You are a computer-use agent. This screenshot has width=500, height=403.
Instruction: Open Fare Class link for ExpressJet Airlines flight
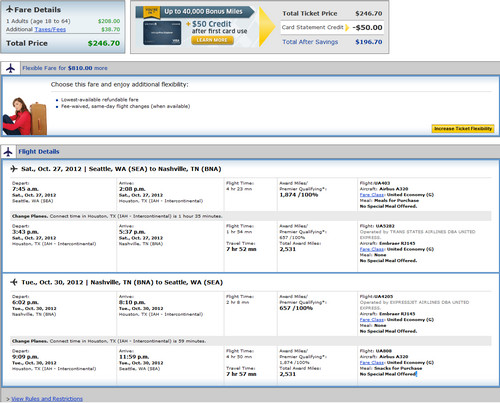pos(372,320)
